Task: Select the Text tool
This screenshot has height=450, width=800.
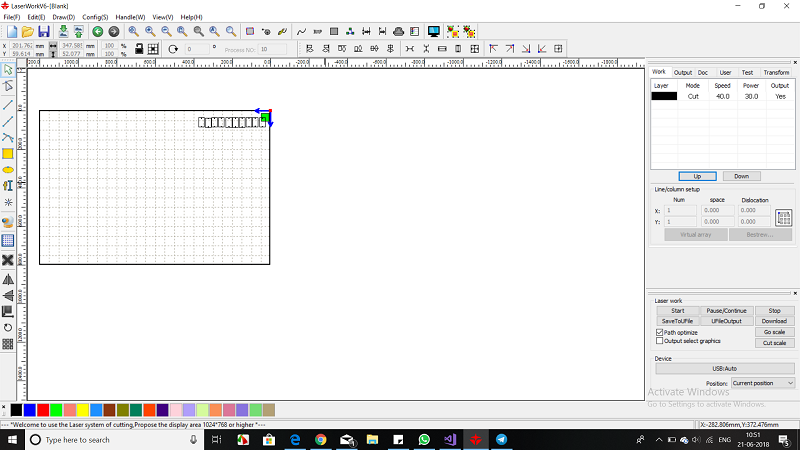Action: coord(8,186)
